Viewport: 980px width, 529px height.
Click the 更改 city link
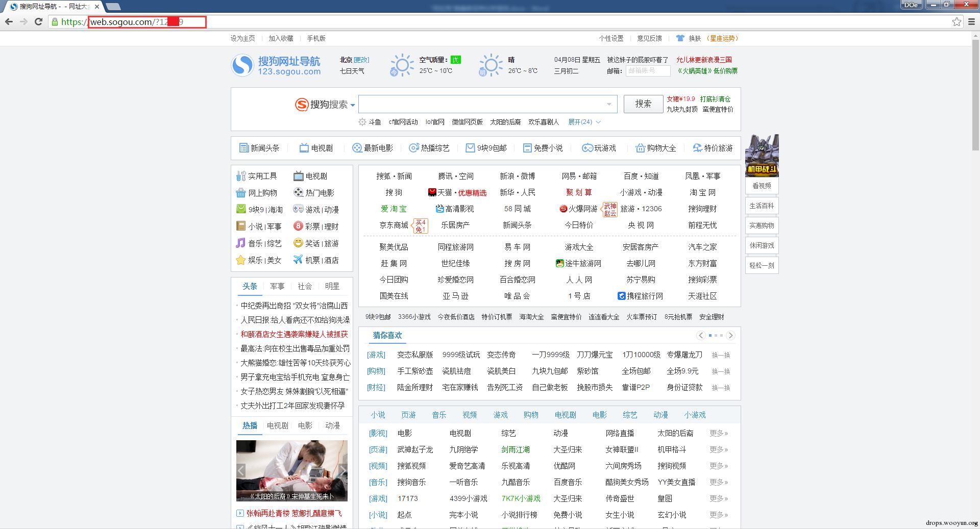click(361, 60)
